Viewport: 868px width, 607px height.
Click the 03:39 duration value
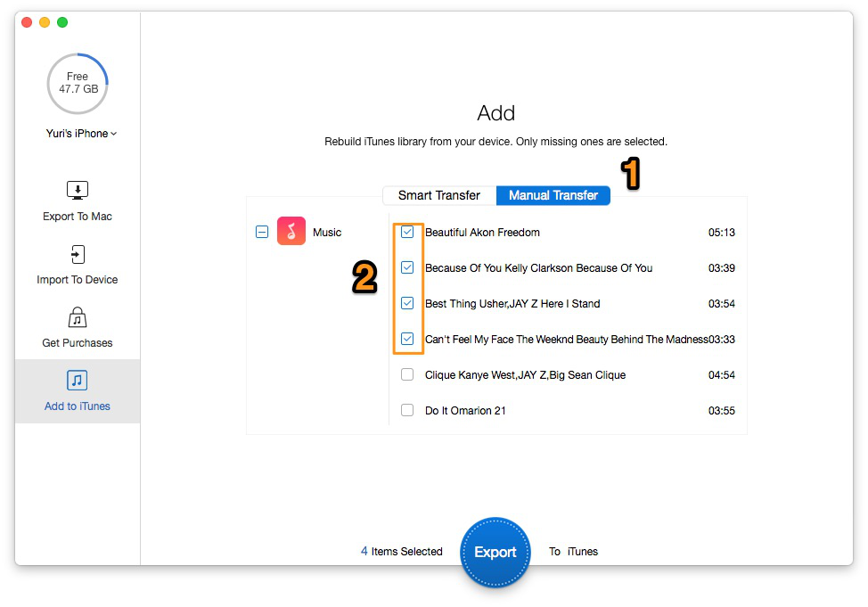coord(721,268)
